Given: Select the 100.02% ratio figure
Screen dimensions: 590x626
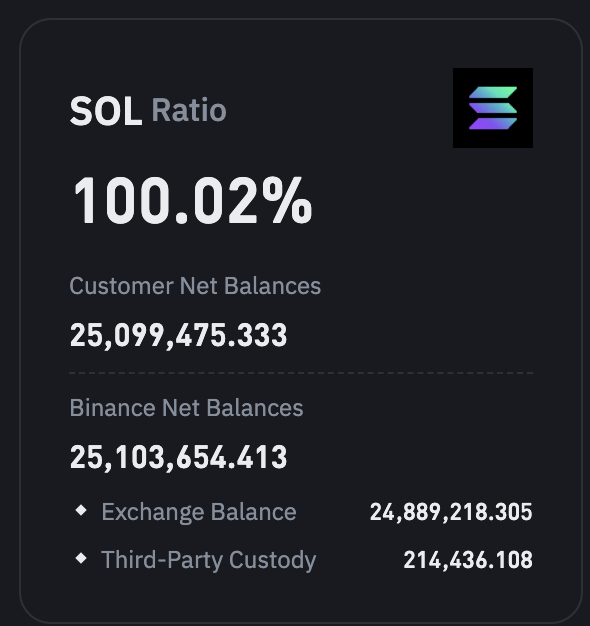Looking at the screenshot, I should pyautogui.click(x=191, y=201).
